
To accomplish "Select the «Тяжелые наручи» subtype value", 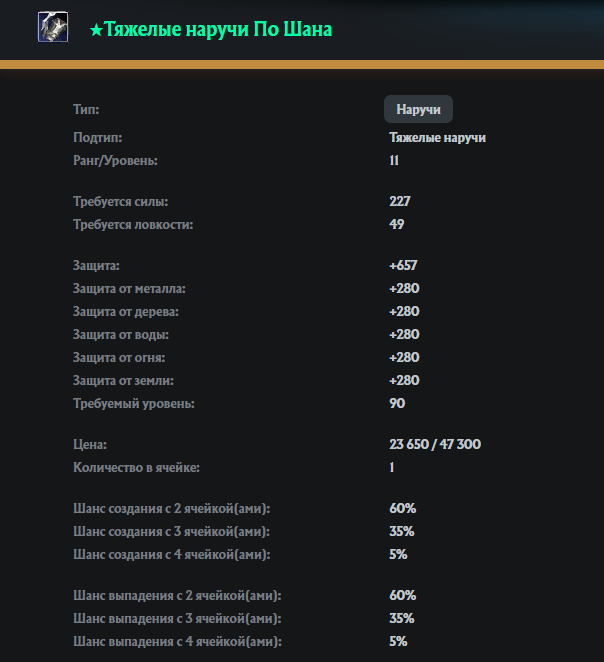I will tap(437, 138).
